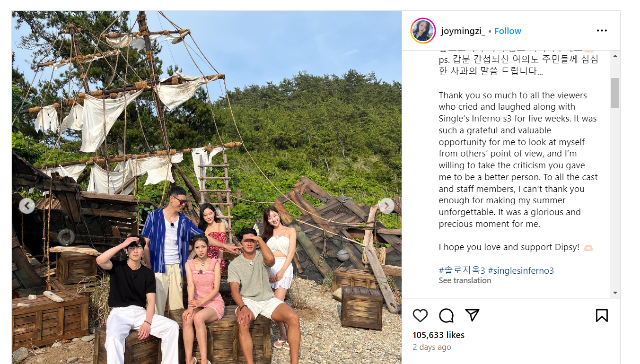Click the caption scrollbar up arrow

tap(615, 56)
